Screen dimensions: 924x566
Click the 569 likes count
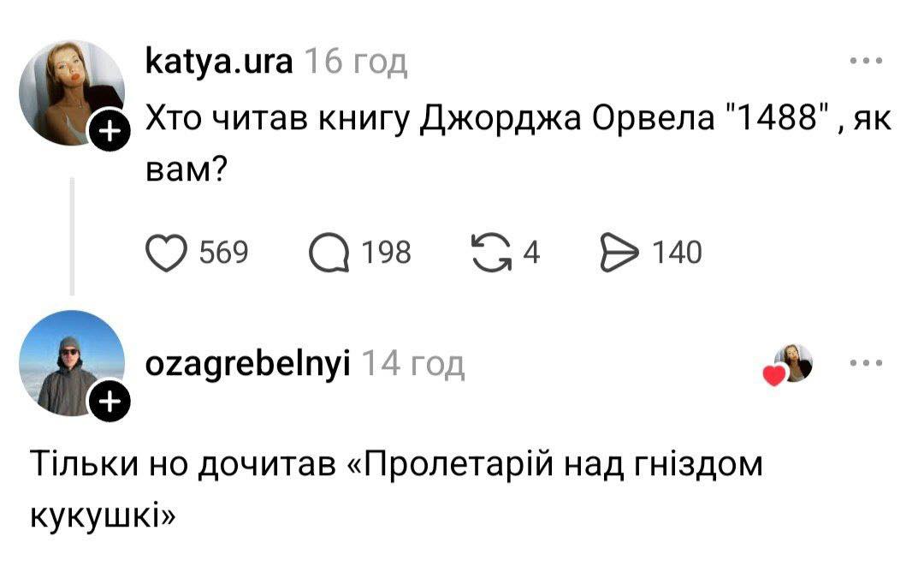(x=223, y=253)
